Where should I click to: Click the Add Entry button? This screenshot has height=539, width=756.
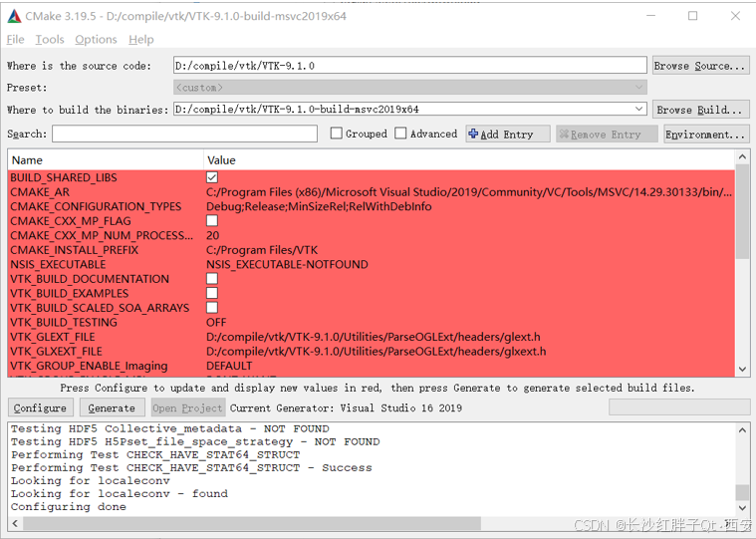pyautogui.click(x=508, y=135)
